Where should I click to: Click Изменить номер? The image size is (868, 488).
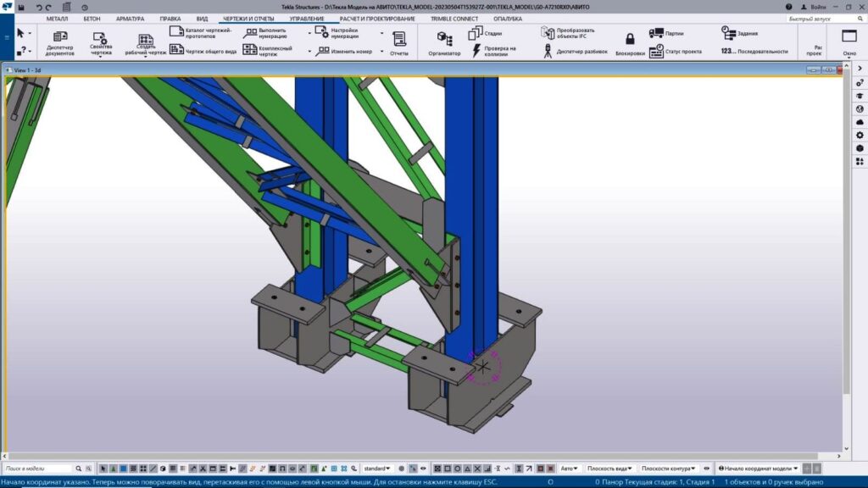344,51
